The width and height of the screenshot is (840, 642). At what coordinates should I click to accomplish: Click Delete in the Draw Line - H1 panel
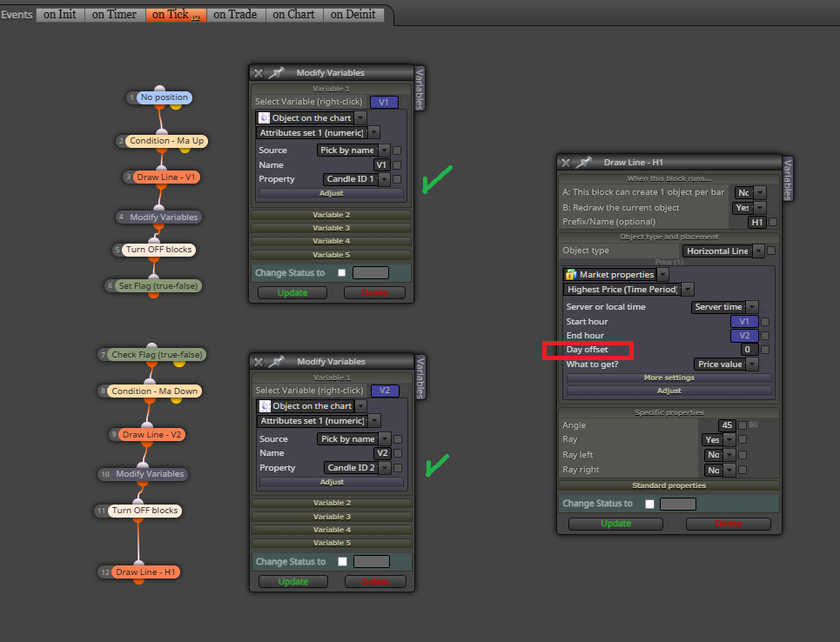[x=728, y=524]
